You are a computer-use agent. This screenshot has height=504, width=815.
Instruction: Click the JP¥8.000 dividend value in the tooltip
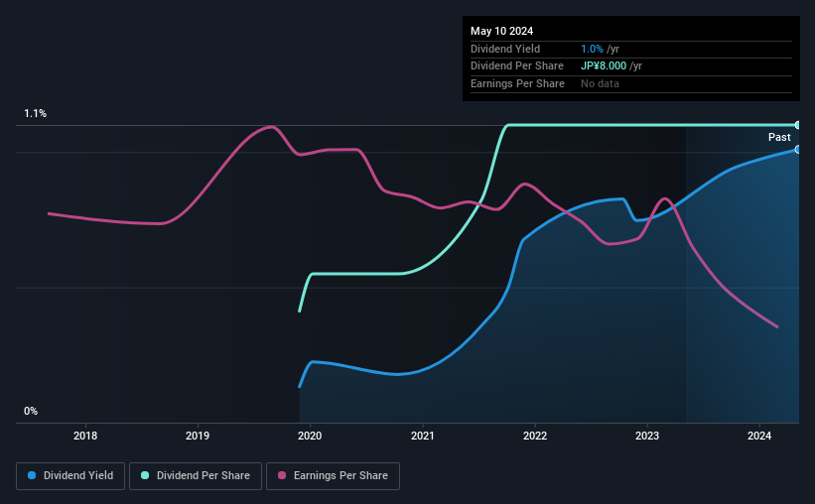point(604,66)
